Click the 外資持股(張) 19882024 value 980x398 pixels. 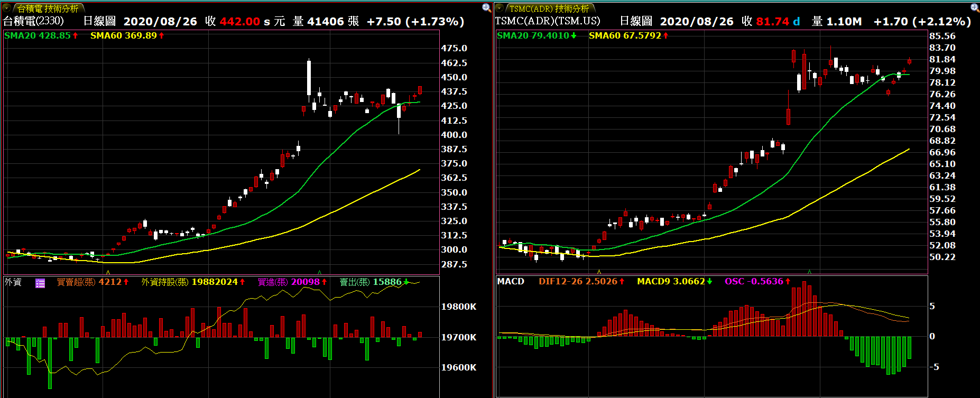click(x=193, y=282)
